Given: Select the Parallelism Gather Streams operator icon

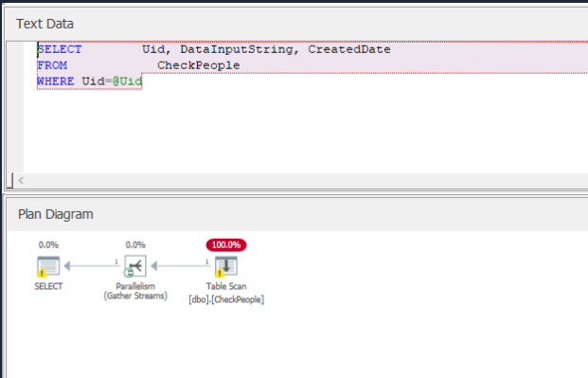Looking at the screenshot, I should point(135,266).
